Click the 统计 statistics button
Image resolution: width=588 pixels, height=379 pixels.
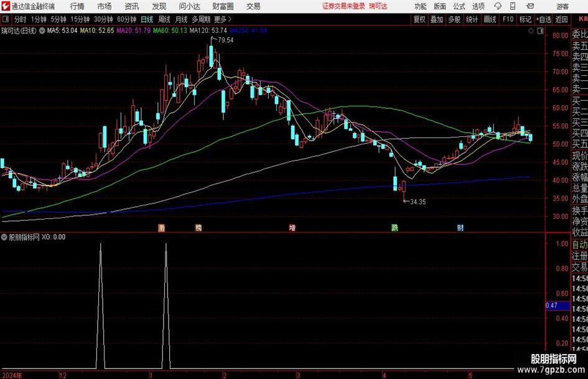[x=472, y=19]
